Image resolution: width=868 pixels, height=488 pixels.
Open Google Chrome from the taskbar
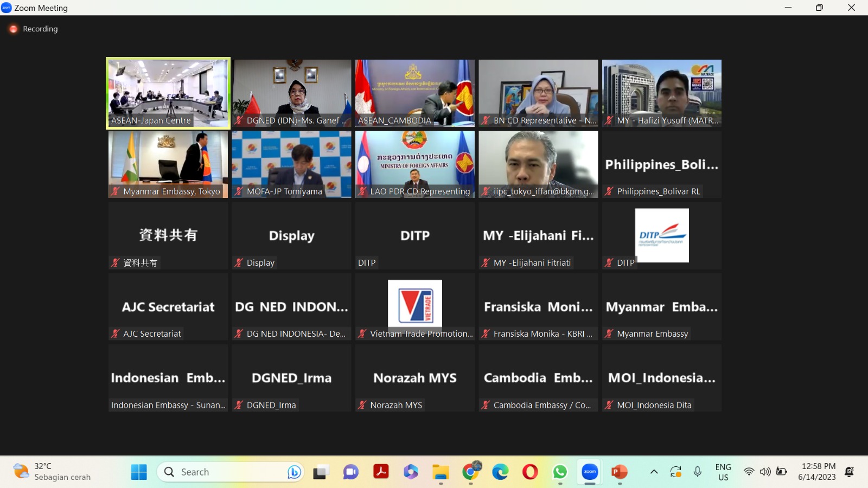(x=470, y=472)
